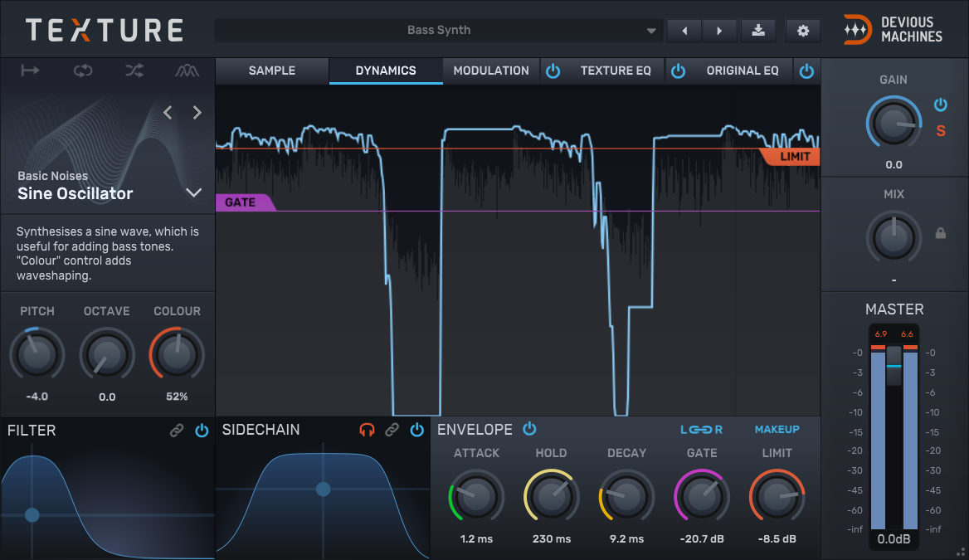Click the Makeup button
This screenshot has height=560, width=969.
tap(777, 430)
